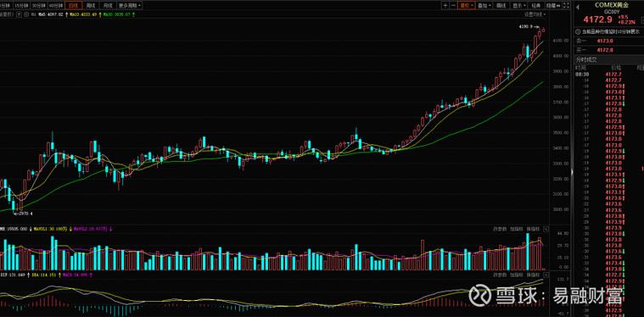Click the arrow after MA20 value
The width and height of the screenshot is (644, 317).
100,14
